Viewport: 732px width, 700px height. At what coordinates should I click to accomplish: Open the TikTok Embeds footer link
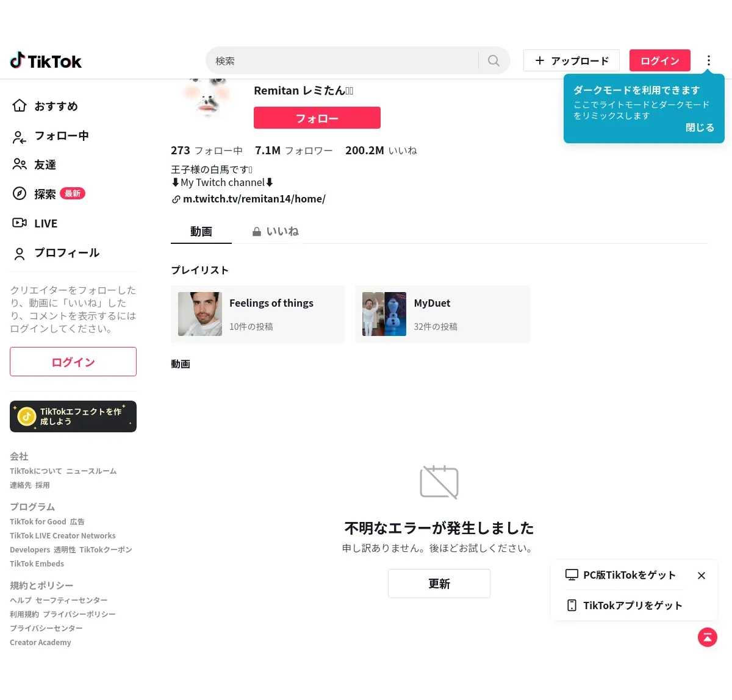(x=37, y=564)
